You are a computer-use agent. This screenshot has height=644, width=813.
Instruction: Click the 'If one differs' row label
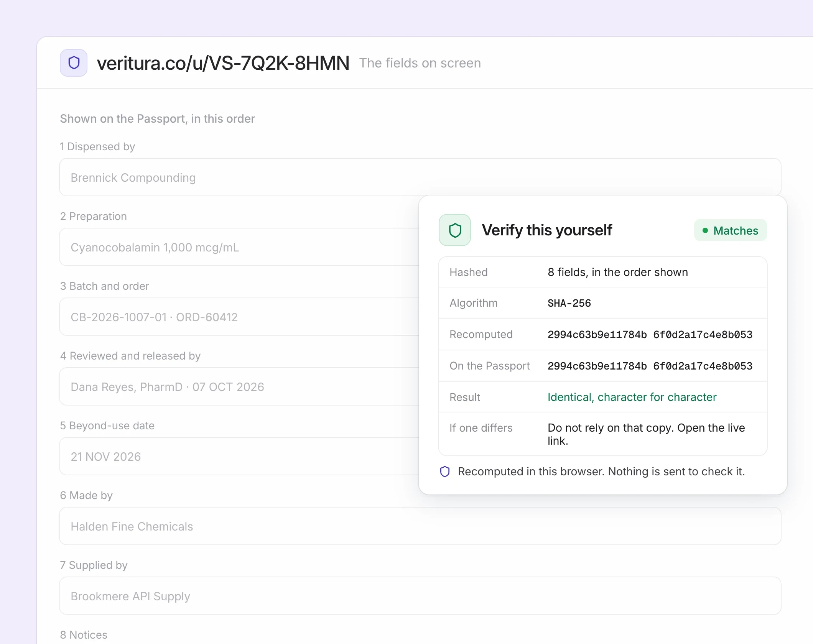481,428
